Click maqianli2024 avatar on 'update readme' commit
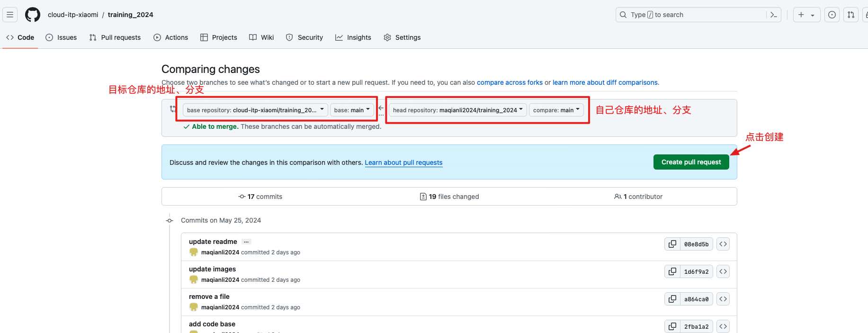The height and width of the screenshot is (333, 868). (x=193, y=252)
